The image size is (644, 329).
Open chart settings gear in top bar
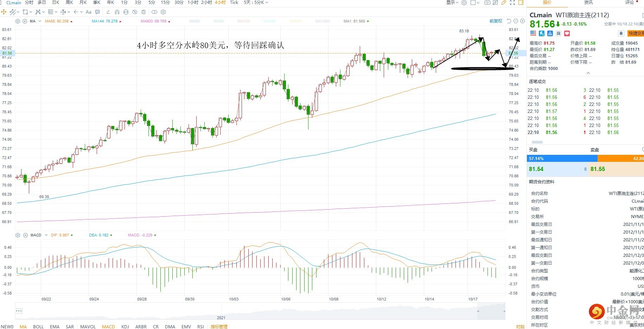click(464, 2)
